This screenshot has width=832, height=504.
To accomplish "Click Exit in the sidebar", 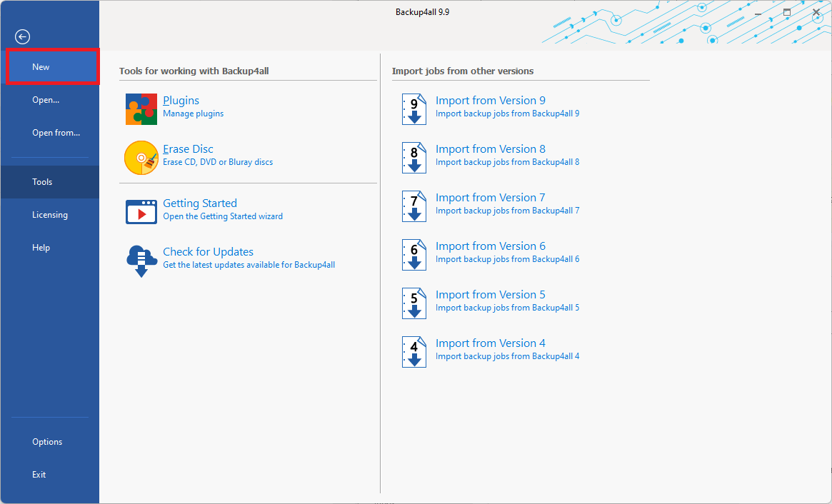I will pyautogui.click(x=39, y=475).
